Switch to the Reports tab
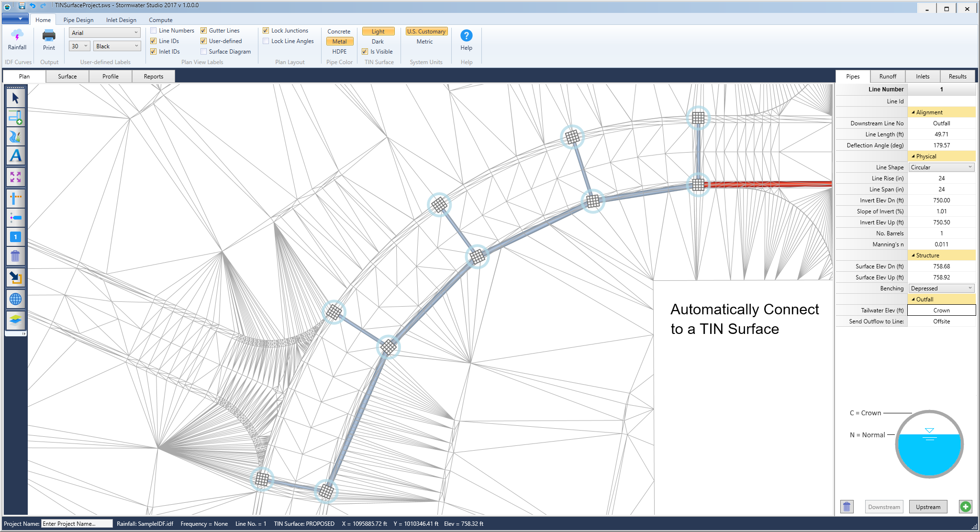Image resolution: width=980 pixels, height=532 pixels. point(153,77)
